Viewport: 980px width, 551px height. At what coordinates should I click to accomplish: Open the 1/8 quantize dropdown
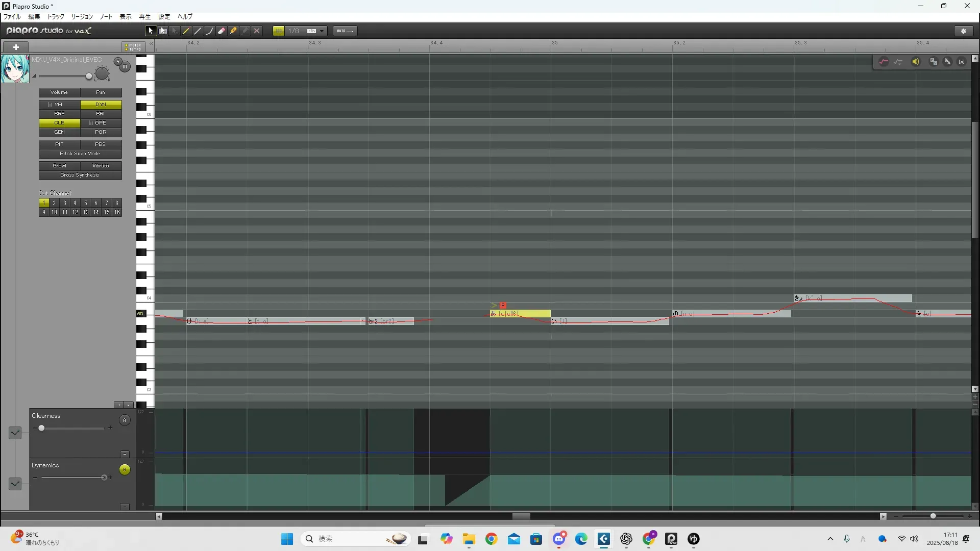tap(322, 31)
